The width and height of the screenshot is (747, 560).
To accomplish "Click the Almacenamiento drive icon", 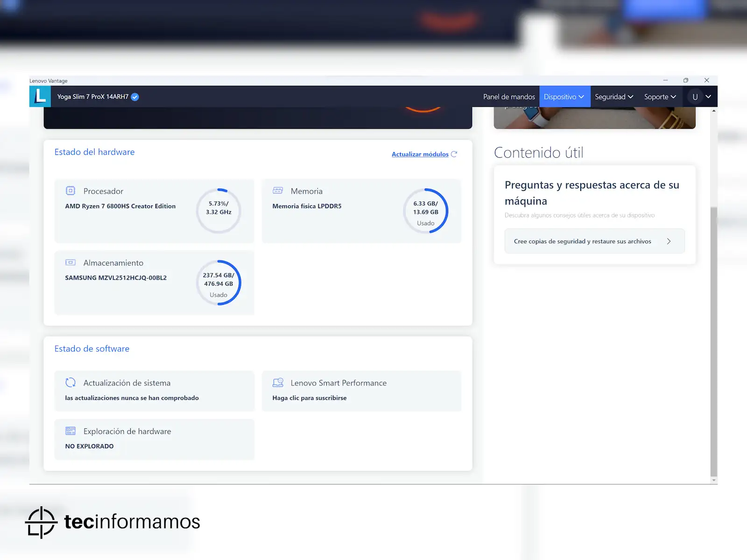I will [x=70, y=263].
